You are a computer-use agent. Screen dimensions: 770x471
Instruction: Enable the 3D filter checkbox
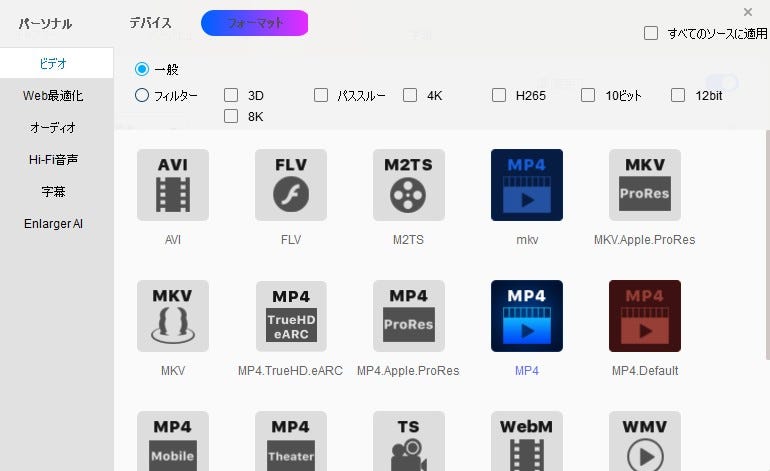231,95
